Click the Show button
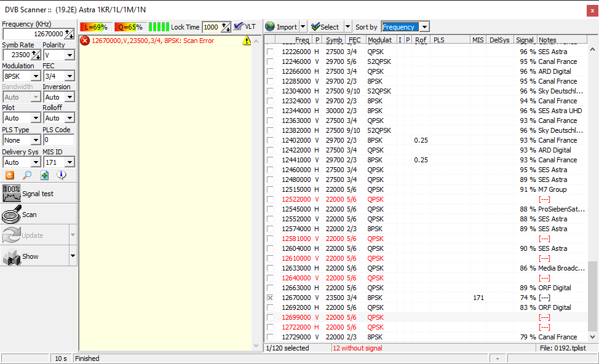599x364 pixels. click(x=35, y=256)
